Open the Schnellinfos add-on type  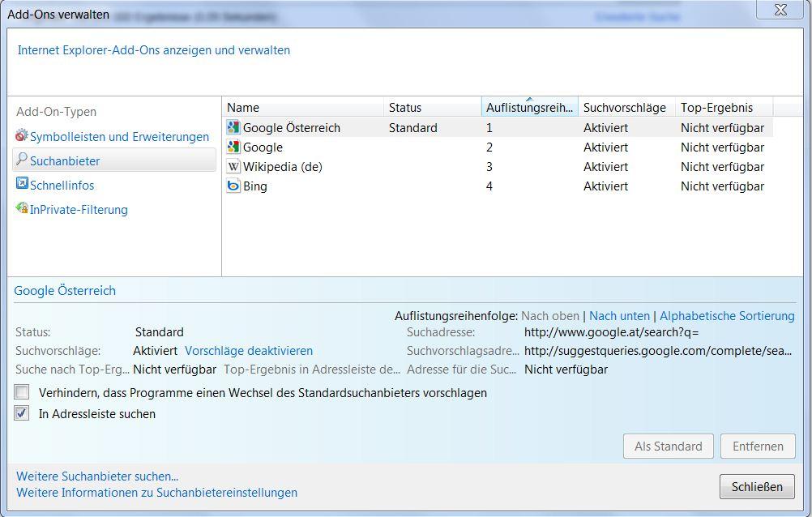coord(62,186)
